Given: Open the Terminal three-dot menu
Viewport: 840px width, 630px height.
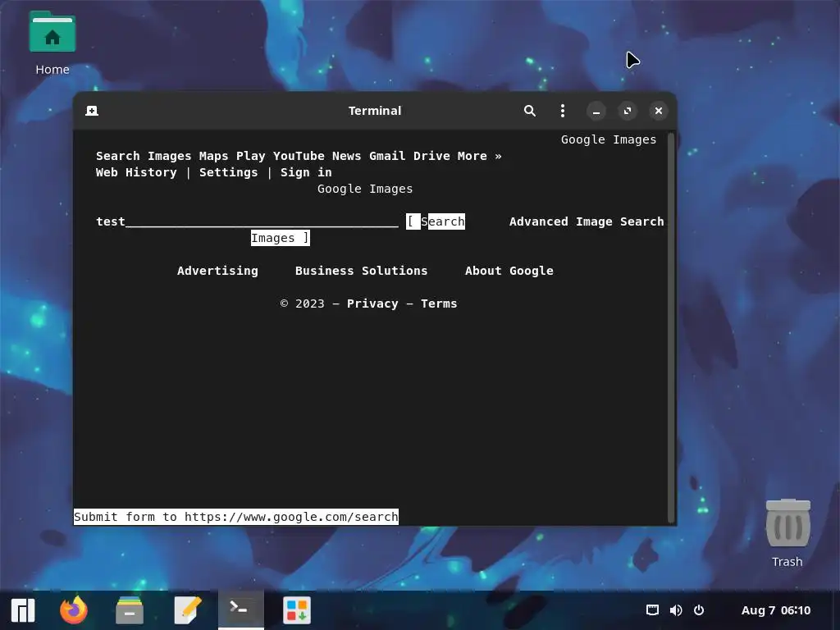Looking at the screenshot, I should [x=563, y=111].
